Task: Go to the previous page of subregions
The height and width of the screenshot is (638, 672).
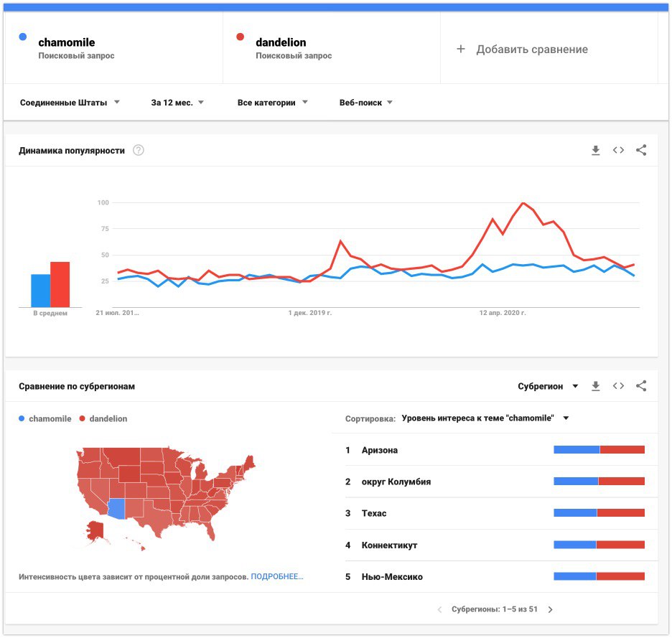Action: point(439,609)
